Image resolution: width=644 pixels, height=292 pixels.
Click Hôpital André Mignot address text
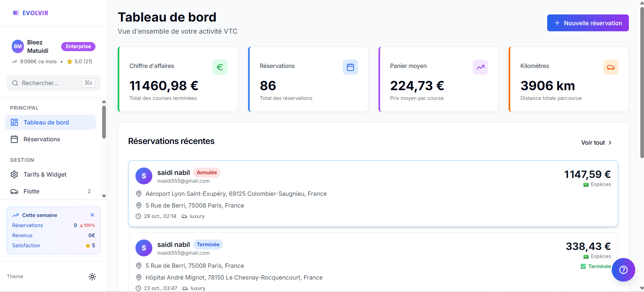point(234,278)
